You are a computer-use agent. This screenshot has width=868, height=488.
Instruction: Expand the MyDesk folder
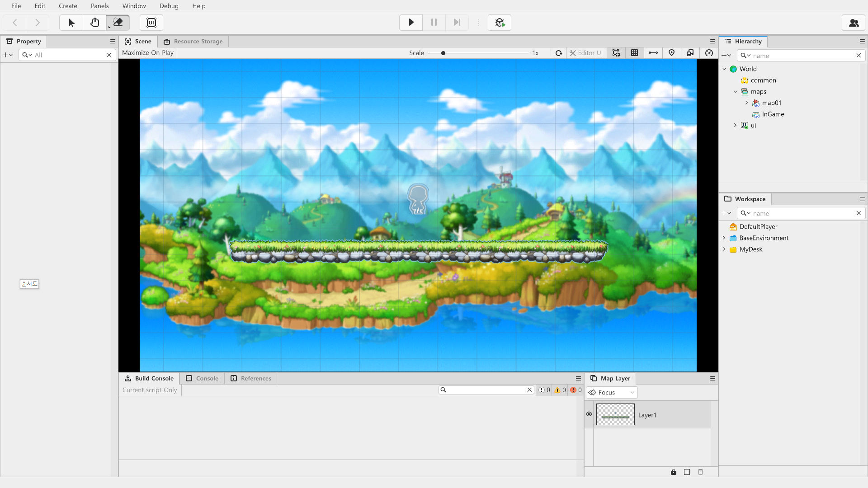coord(724,249)
